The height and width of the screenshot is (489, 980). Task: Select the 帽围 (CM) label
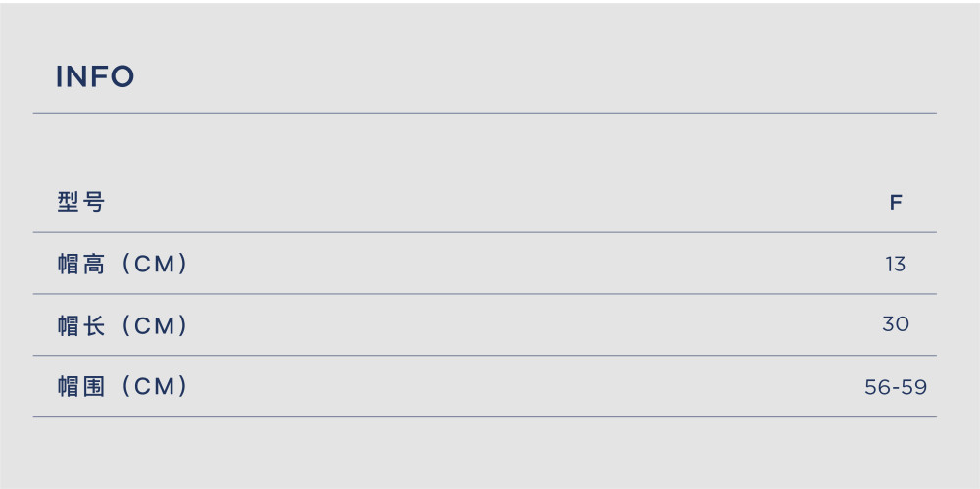[122, 386]
